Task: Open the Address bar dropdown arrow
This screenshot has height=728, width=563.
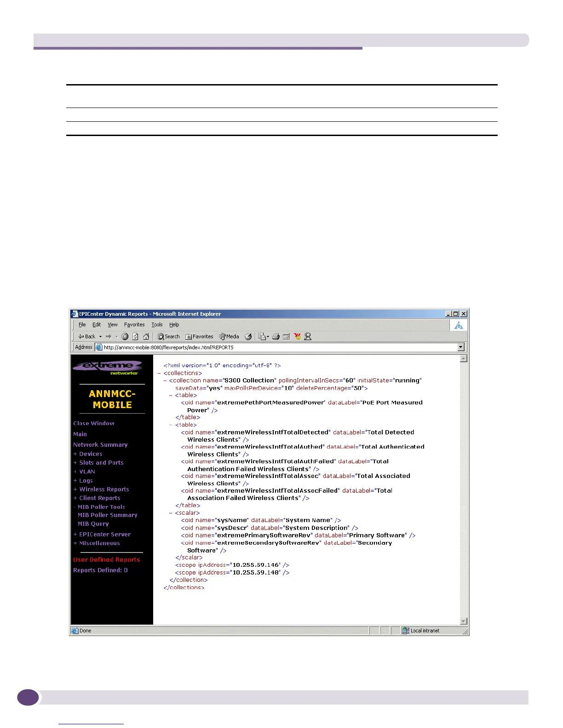Action: point(461,347)
